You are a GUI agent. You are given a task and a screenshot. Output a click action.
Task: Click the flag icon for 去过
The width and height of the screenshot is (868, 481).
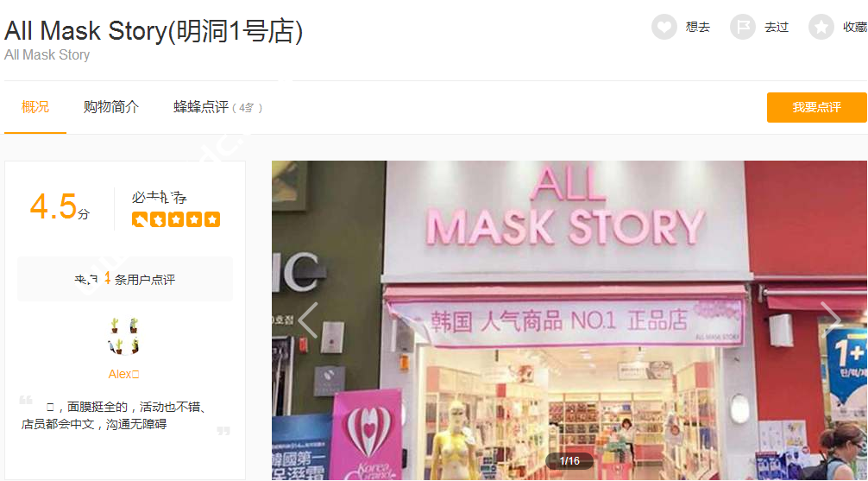pos(743,27)
